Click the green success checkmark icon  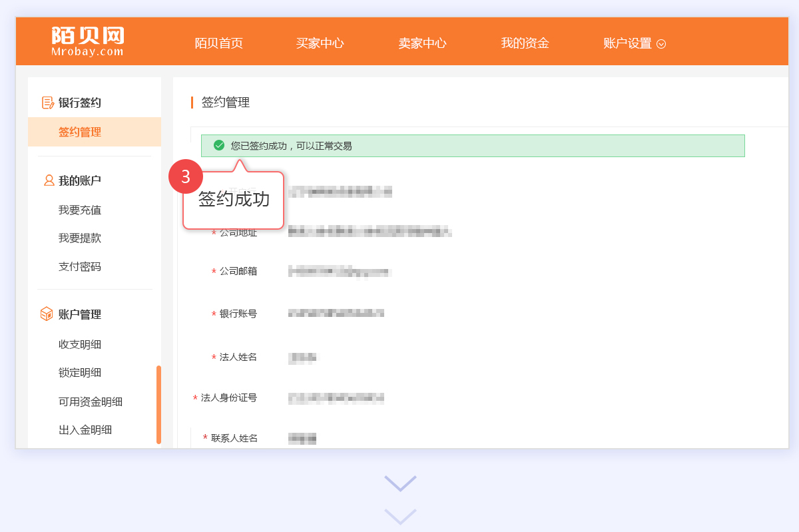click(219, 145)
